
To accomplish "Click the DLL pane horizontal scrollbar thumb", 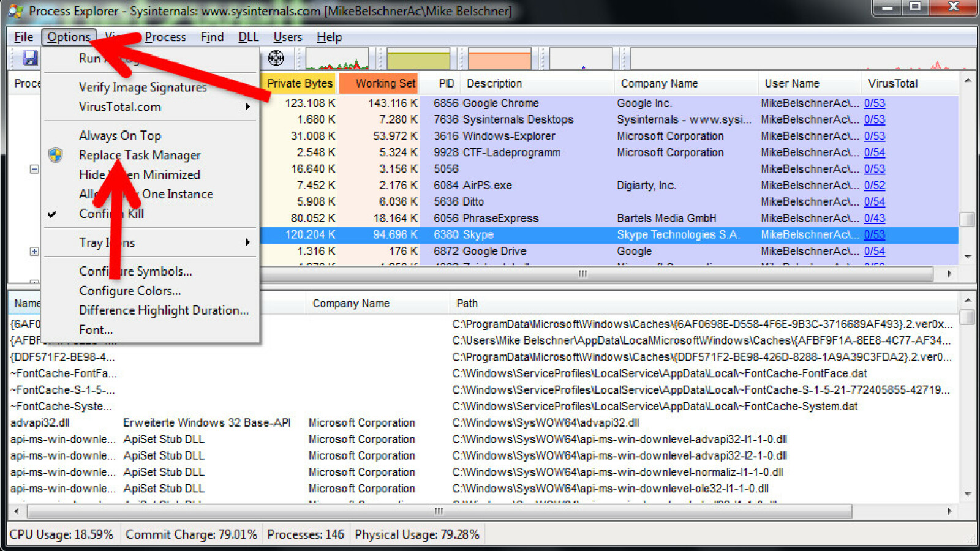I will pos(439,511).
